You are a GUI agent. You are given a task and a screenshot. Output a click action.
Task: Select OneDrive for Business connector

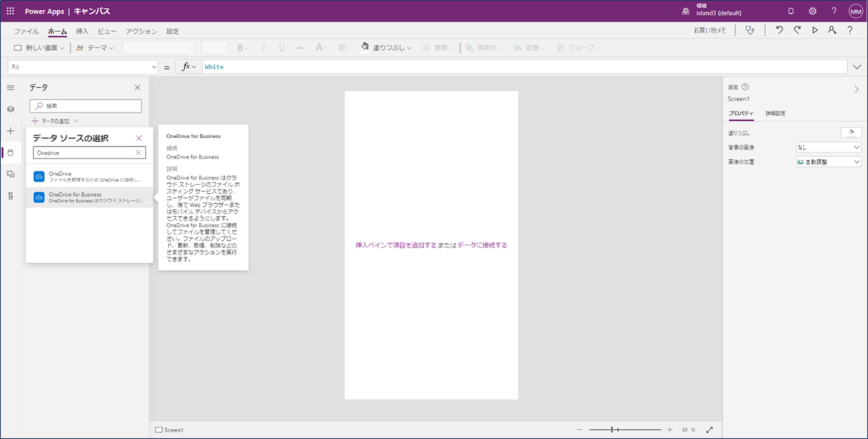tap(89, 197)
